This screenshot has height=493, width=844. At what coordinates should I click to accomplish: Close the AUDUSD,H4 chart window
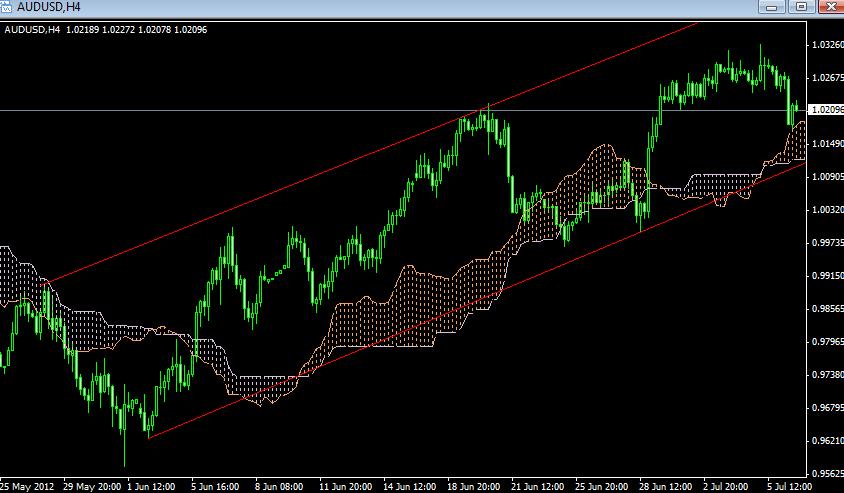832,6
